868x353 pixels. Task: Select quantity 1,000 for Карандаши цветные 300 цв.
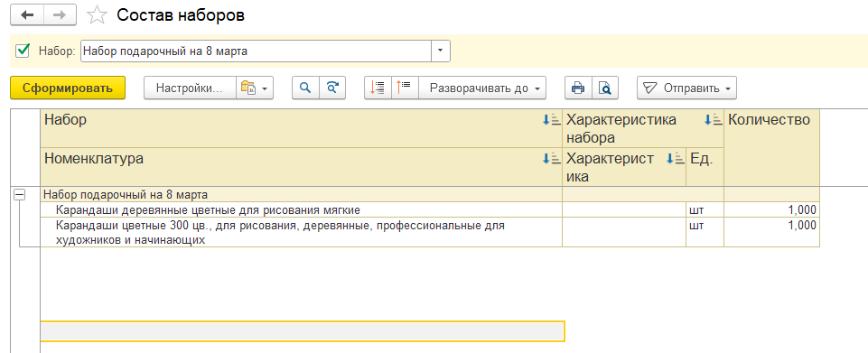[x=771, y=232]
